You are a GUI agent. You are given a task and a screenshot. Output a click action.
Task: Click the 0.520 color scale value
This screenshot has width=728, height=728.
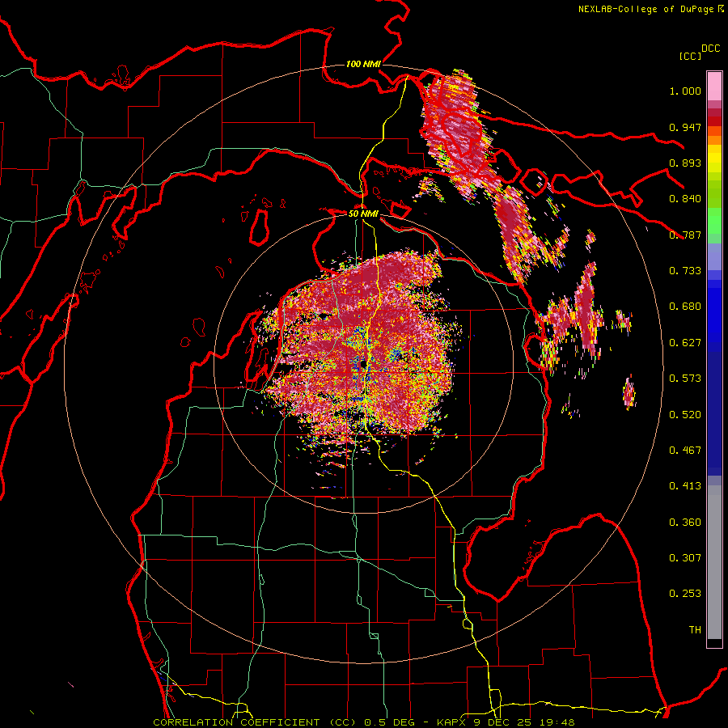click(685, 414)
